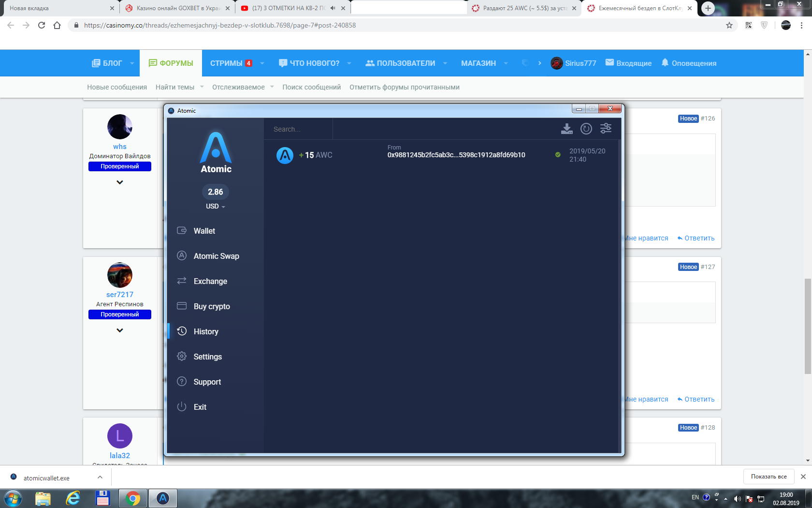
Task: Reload the page in Chrome
Action: coord(42,25)
